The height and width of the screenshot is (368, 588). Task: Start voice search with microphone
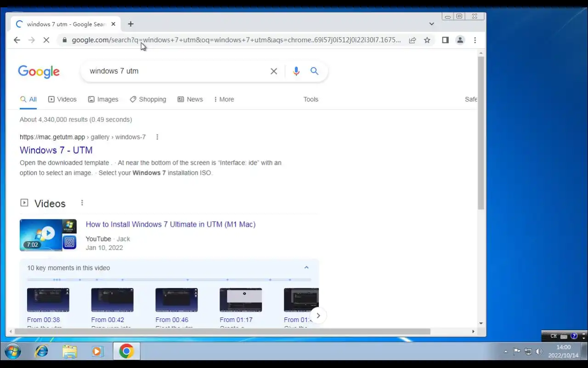[296, 71]
